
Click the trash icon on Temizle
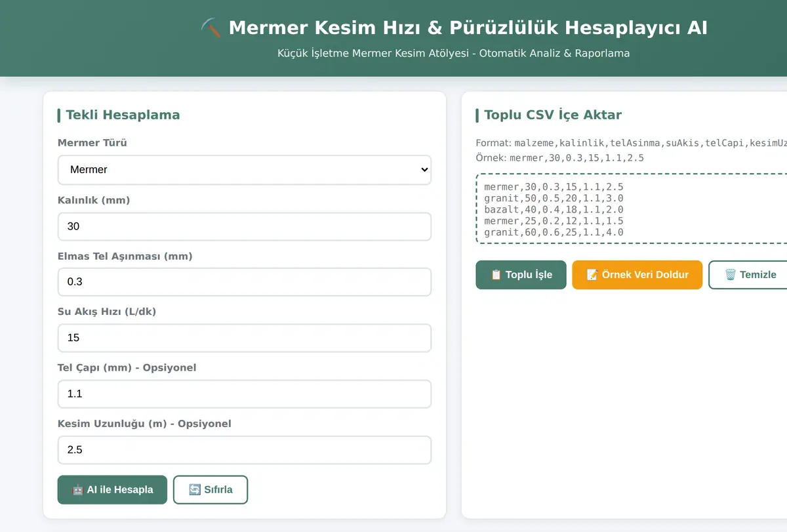pyautogui.click(x=730, y=275)
